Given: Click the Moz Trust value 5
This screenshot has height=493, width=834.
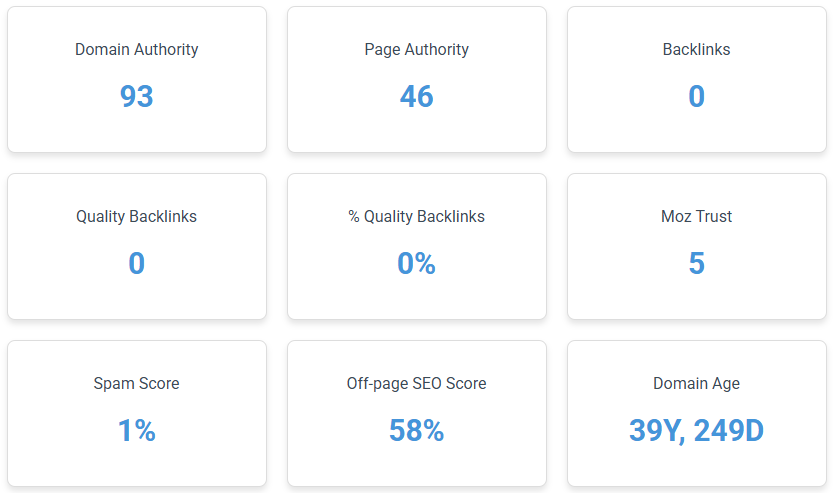Looking at the screenshot, I should pyautogui.click(x=696, y=263).
